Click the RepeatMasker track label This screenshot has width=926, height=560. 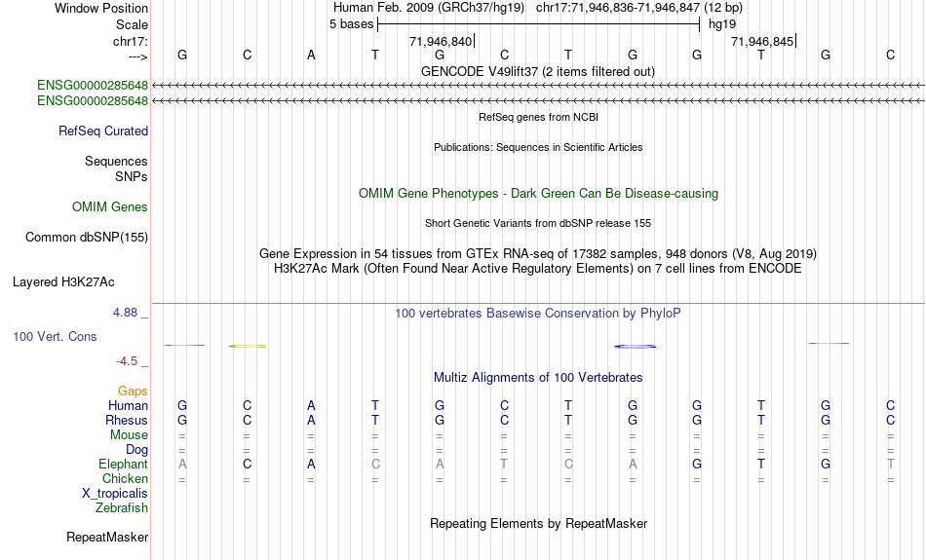click(107, 537)
